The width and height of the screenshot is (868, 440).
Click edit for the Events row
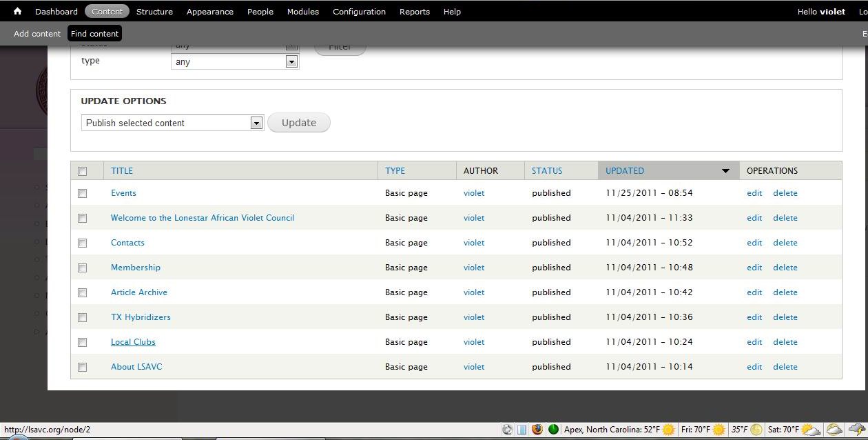point(754,193)
